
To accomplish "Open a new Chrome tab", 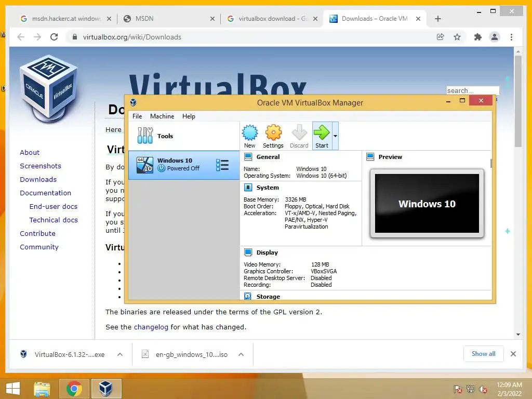I will (437, 19).
